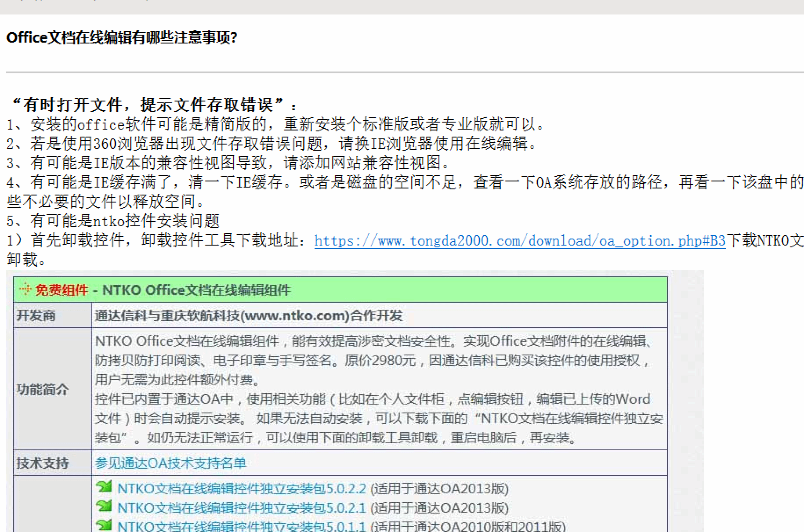804x532 pixels.
Task: Download NTKO安装包5.0.2.1 for 通达OA2013版
Action: pos(242,508)
